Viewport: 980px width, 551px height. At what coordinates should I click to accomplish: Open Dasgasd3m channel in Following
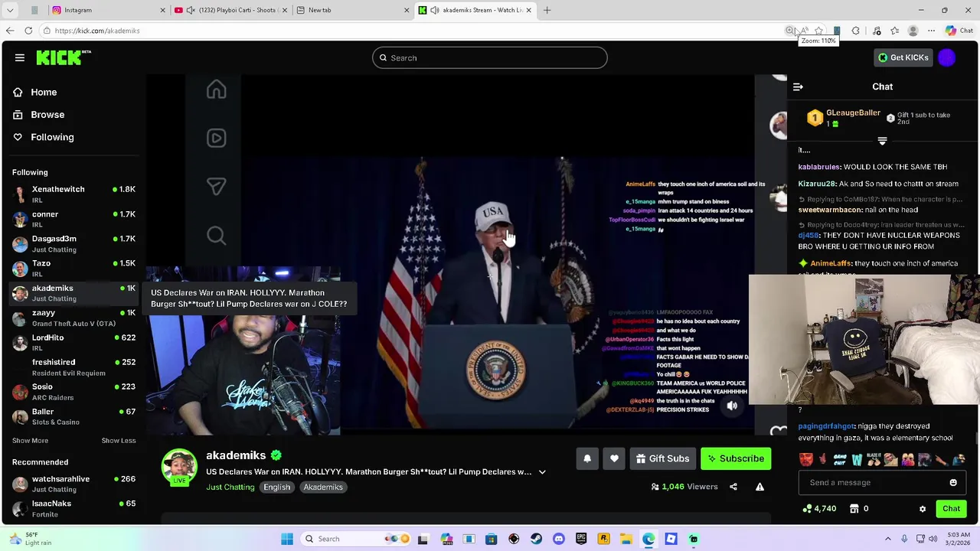coord(73,243)
